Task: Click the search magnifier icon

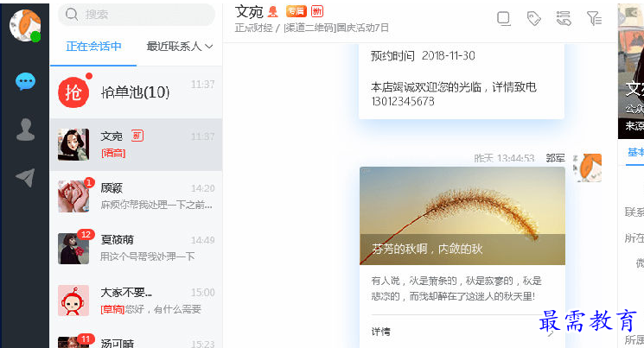Action: pos(72,15)
